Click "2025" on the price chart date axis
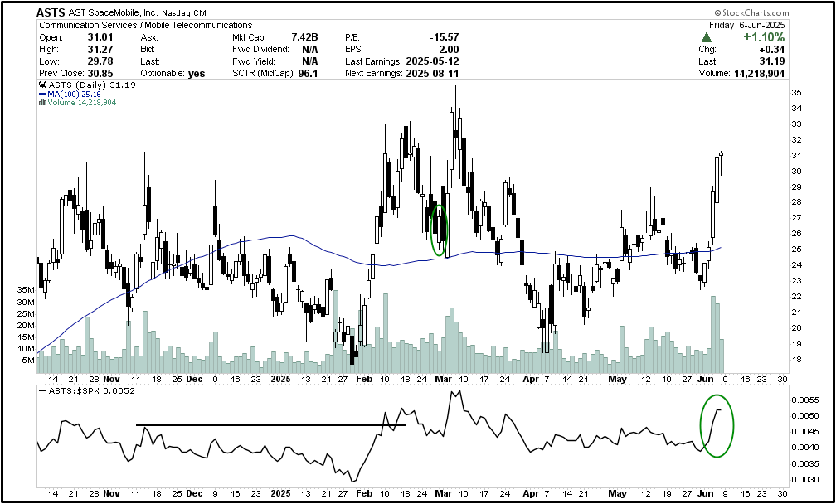The height and width of the screenshot is (504, 836). [x=280, y=380]
